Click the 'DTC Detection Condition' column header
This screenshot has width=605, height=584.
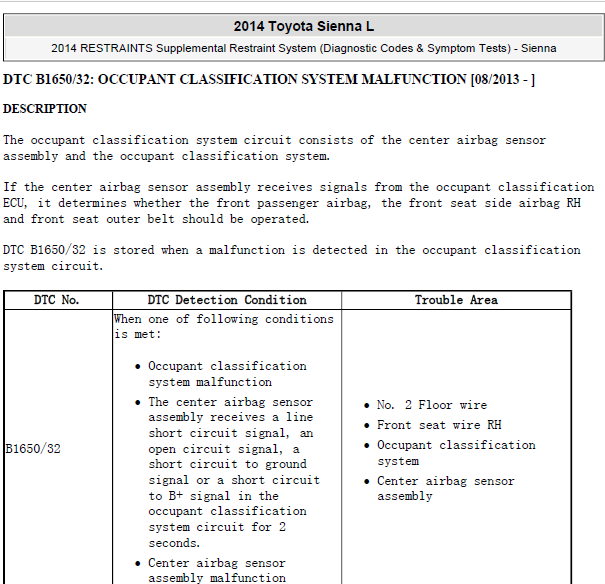227,300
